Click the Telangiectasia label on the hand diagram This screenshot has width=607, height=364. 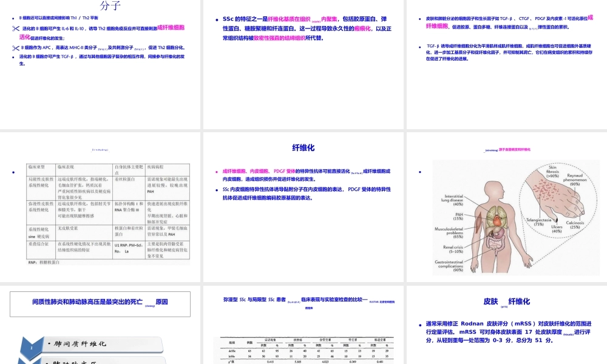coord(539,221)
